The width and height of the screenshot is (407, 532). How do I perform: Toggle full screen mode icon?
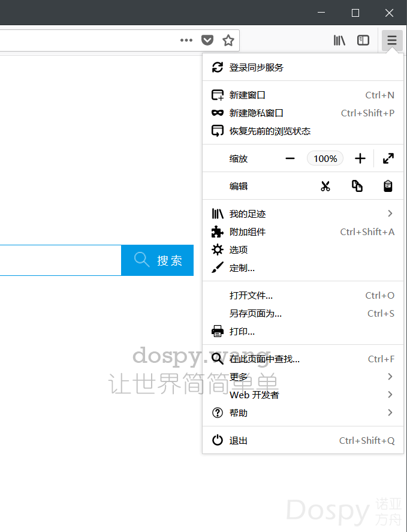click(388, 158)
